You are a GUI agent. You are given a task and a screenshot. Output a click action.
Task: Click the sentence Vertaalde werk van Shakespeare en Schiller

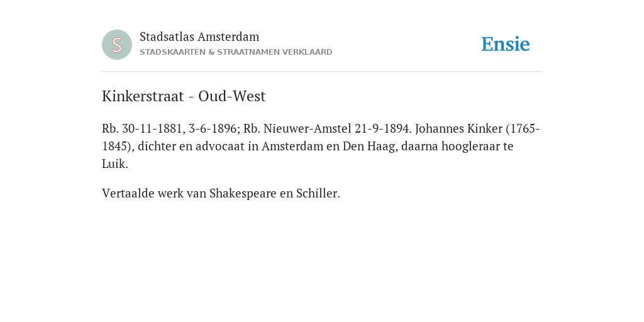tap(221, 193)
